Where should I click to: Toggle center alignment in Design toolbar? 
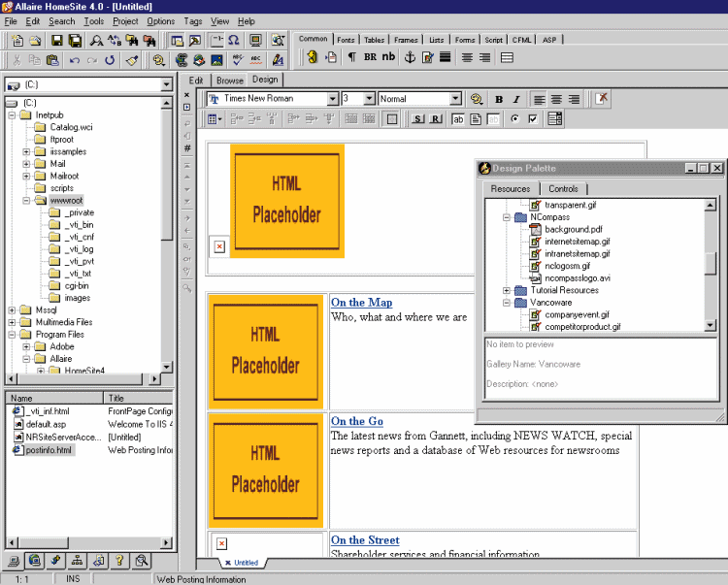point(556,99)
